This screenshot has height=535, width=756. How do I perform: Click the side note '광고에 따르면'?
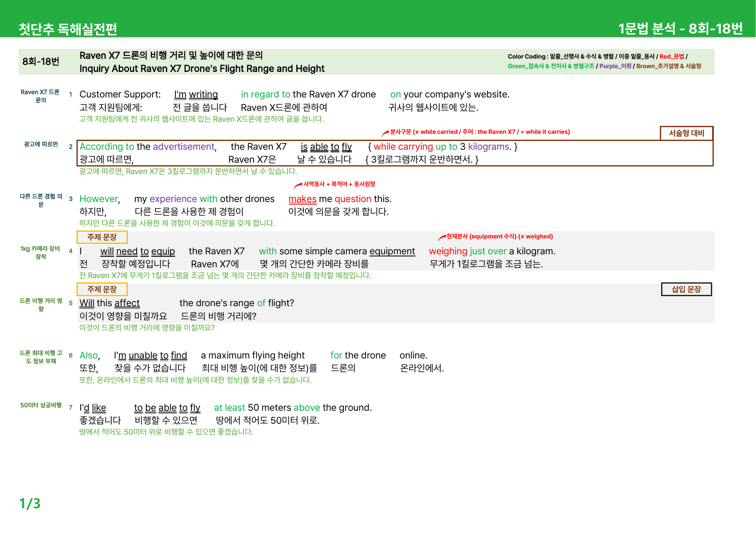pos(41,144)
